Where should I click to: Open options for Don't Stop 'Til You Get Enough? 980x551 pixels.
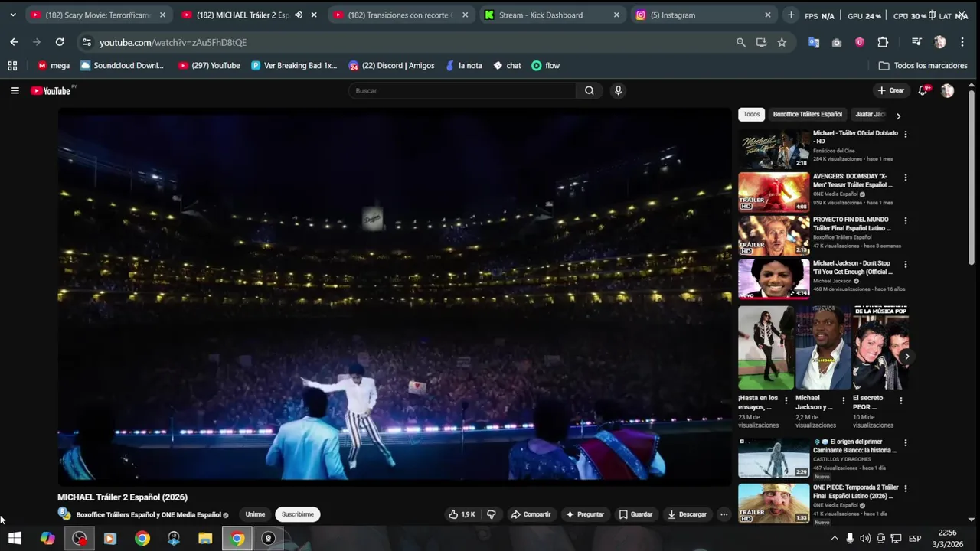click(906, 264)
